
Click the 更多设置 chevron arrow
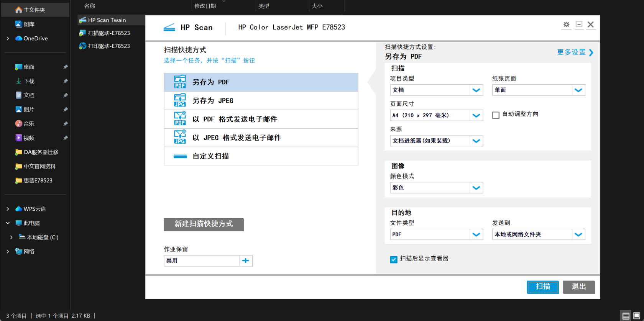tap(591, 52)
